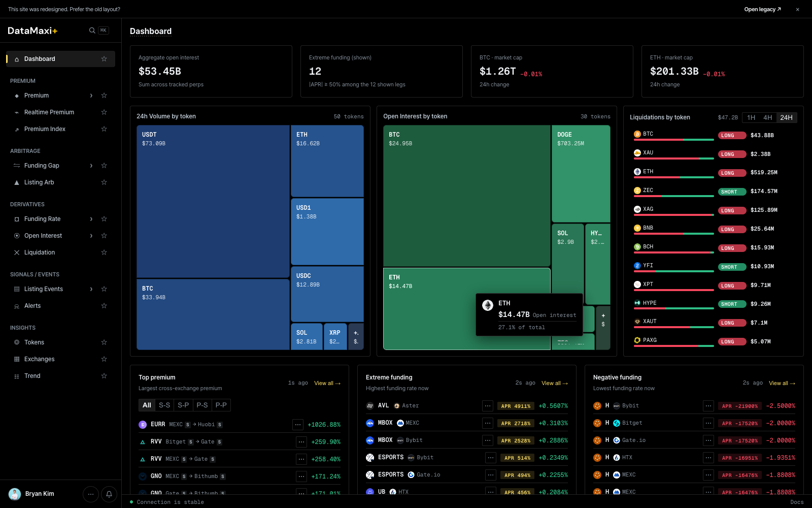This screenshot has height=508, width=812.
Task: Click the YFI coin icon in Liquidations
Action: [x=637, y=266]
